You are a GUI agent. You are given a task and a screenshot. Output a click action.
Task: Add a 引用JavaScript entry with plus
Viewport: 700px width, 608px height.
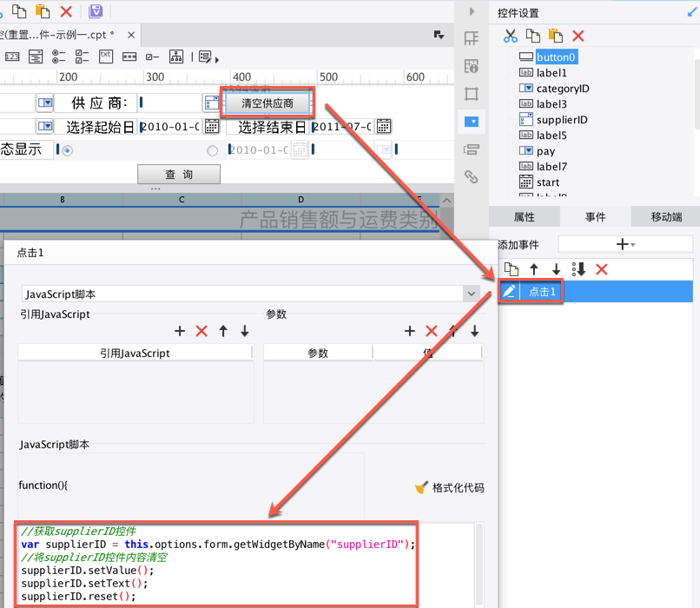(x=180, y=331)
